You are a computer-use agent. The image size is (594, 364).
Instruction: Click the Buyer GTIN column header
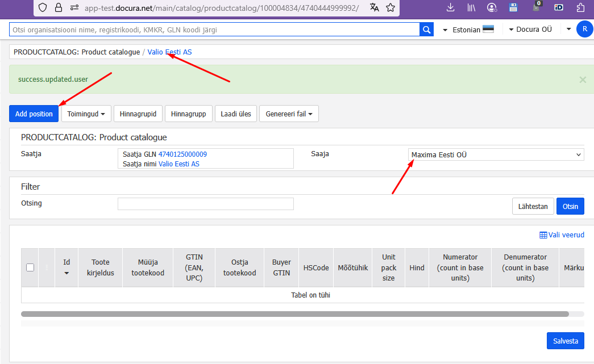click(281, 267)
